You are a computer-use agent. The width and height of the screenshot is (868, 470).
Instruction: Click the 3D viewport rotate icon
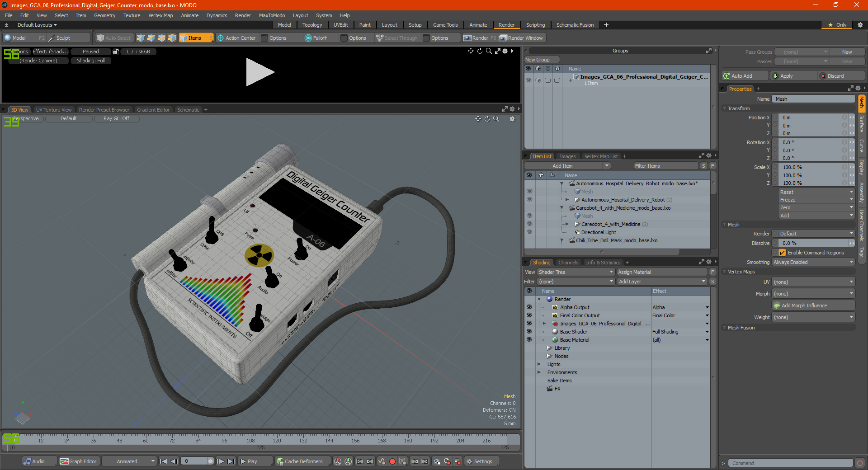click(487, 119)
